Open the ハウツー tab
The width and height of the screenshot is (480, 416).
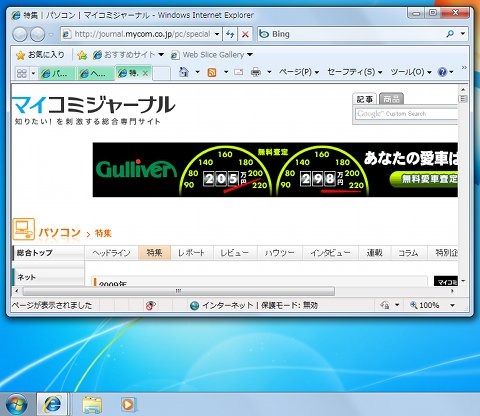280,253
